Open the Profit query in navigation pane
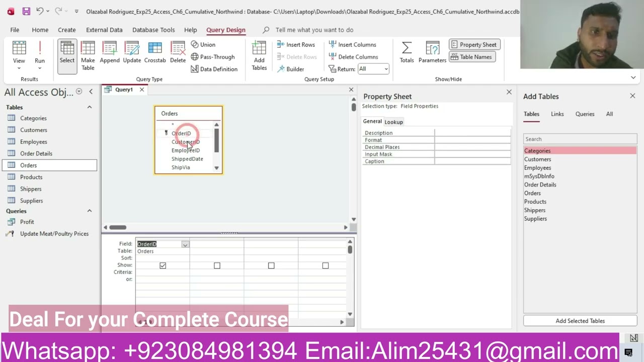Screen dimensions: 644x362 pos(27,222)
